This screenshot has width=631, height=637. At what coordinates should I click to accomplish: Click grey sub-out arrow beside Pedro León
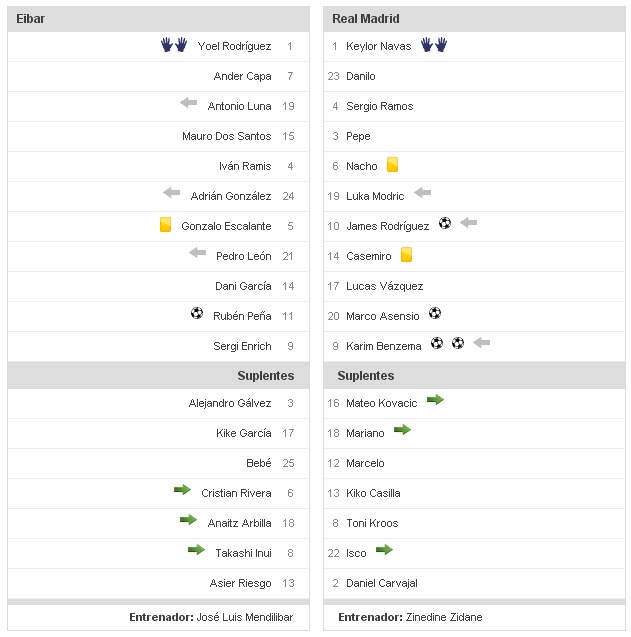coord(198,254)
